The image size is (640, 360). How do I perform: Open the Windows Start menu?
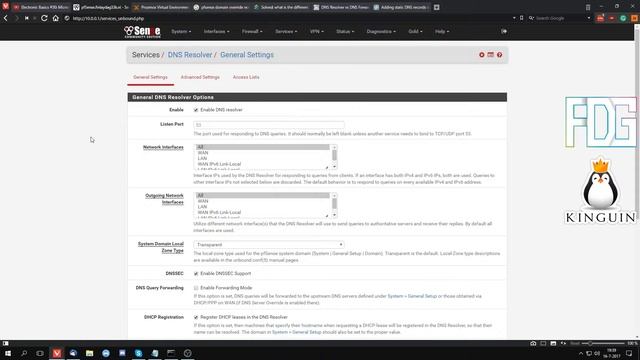pos(8,353)
